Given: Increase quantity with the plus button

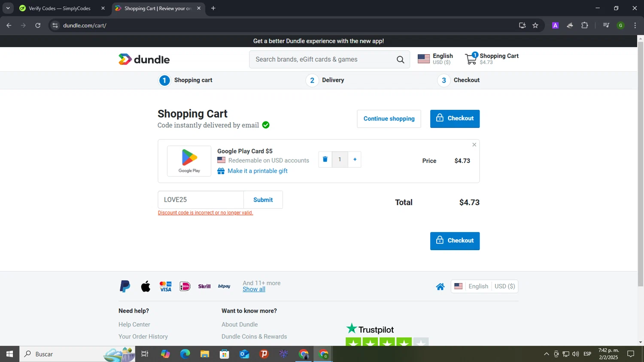Looking at the screenshot, I should coord(355,160).
